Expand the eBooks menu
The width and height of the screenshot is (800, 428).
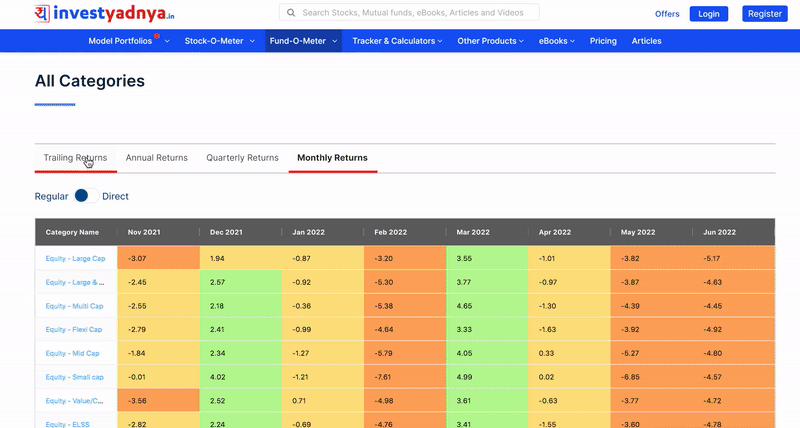click(558, 41)
